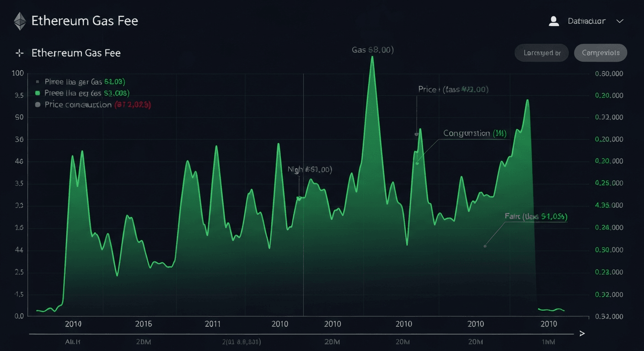Open the Datiaclior account dropdown
The image size is (644, 351).
pyautogui.click(x=587, y=21)
